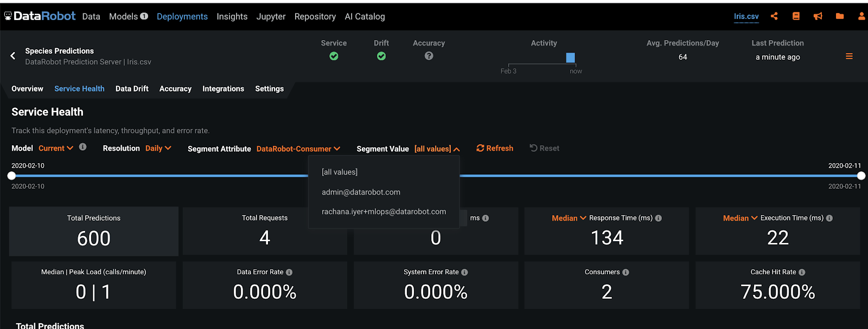Open the documentation book icon

(796, 16)
